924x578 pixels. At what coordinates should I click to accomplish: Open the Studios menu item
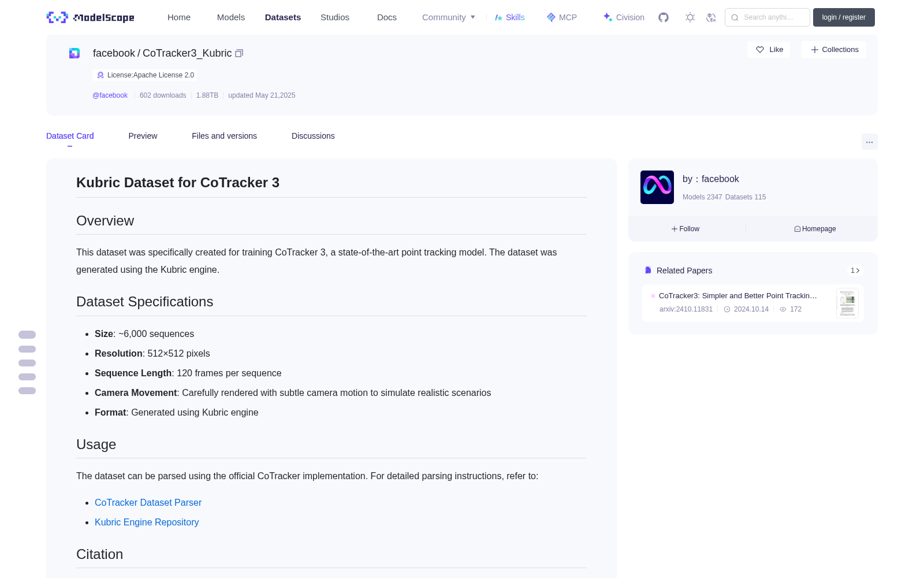(335, 17)
